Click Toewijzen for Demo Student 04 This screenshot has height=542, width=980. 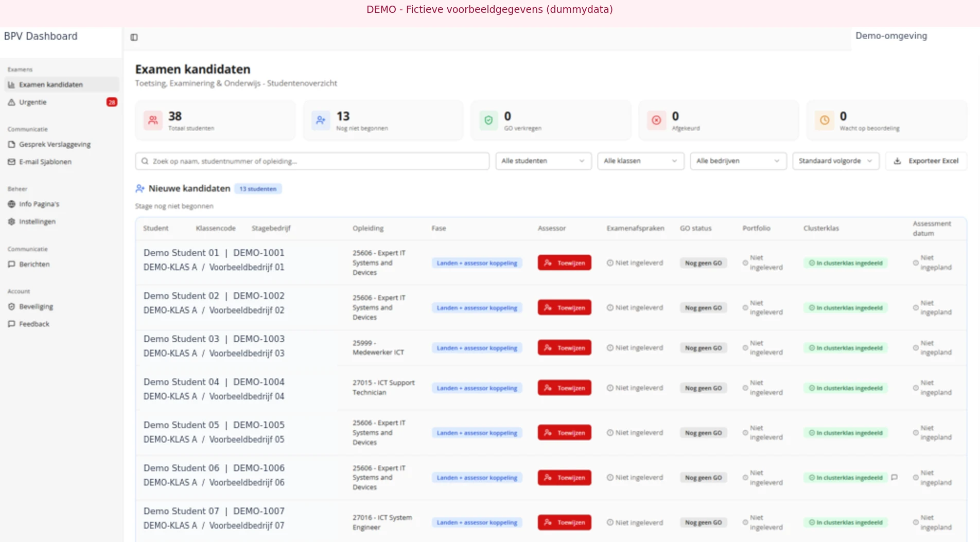pos(565,388)
